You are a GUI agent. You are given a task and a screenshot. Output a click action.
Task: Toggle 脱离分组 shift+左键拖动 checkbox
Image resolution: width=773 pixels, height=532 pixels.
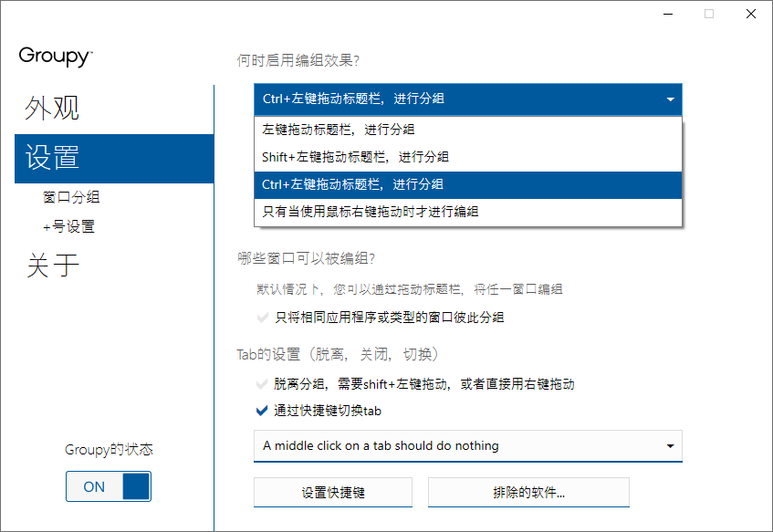tap(264, 384)
